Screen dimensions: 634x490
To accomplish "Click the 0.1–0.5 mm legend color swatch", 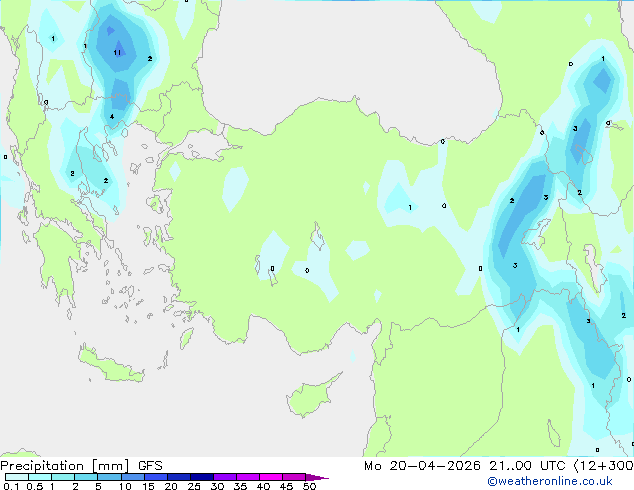I will pos(17,477).
